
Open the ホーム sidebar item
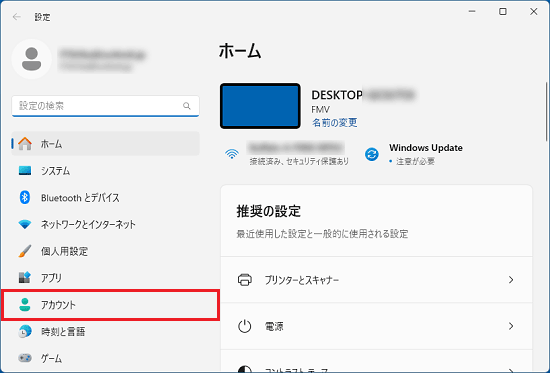click(x=106, y=144)
